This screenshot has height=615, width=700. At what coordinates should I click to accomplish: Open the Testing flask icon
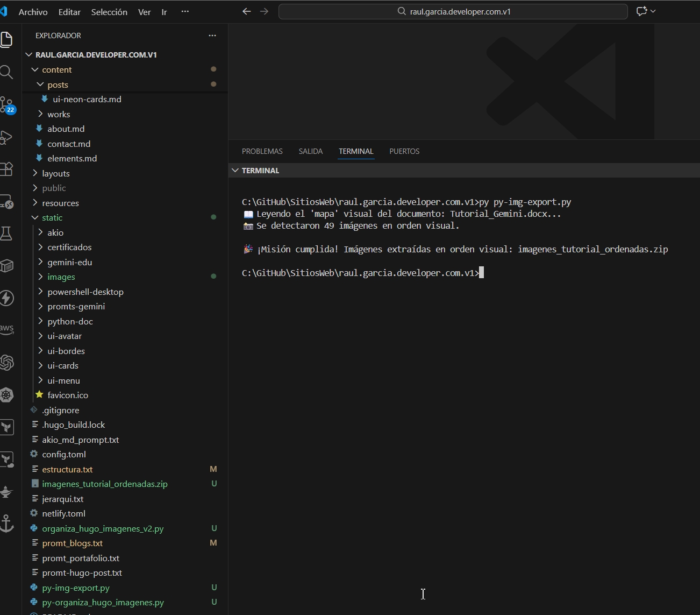tap(7, 234)
